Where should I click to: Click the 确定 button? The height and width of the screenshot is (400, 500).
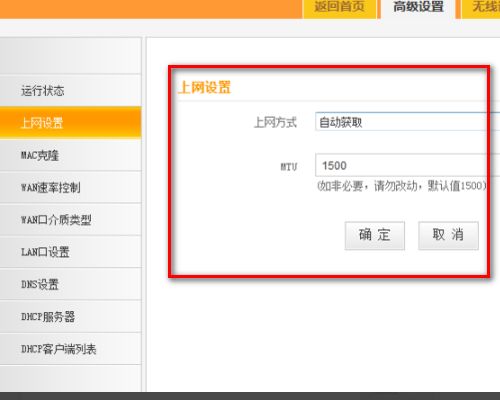[375, 235]
